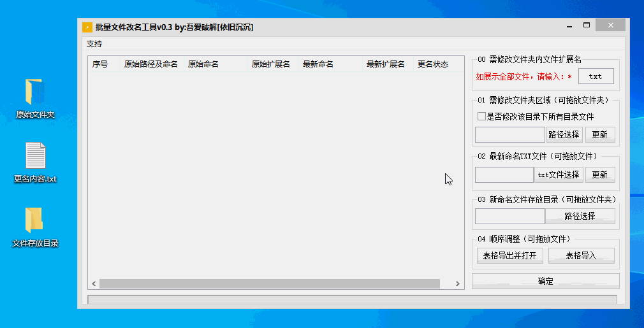The image size is (644, 328).
Task: Click the 原始扩展名 column header
Action: tap(273, 64)
